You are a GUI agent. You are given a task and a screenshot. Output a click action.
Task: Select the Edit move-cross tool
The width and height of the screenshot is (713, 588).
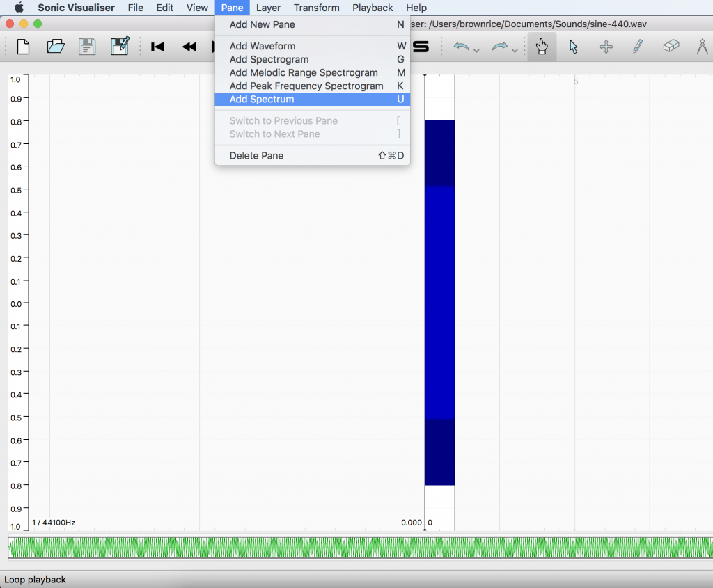[606, 47]
